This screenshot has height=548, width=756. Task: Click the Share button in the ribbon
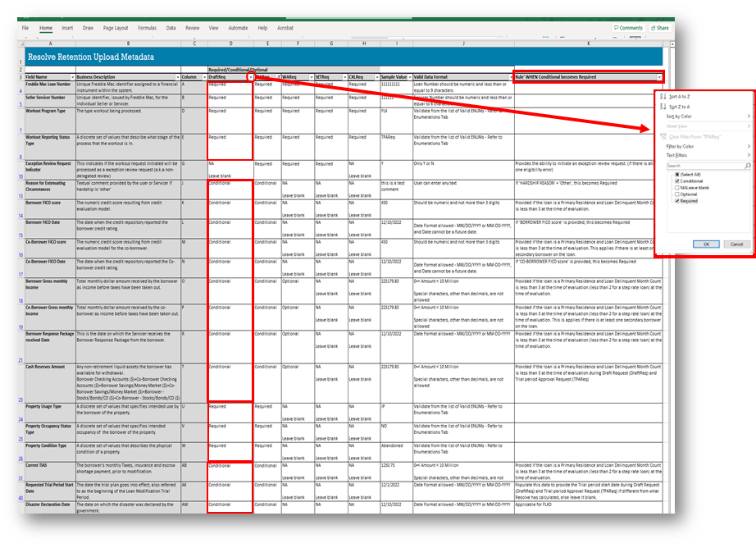[660, 28]
